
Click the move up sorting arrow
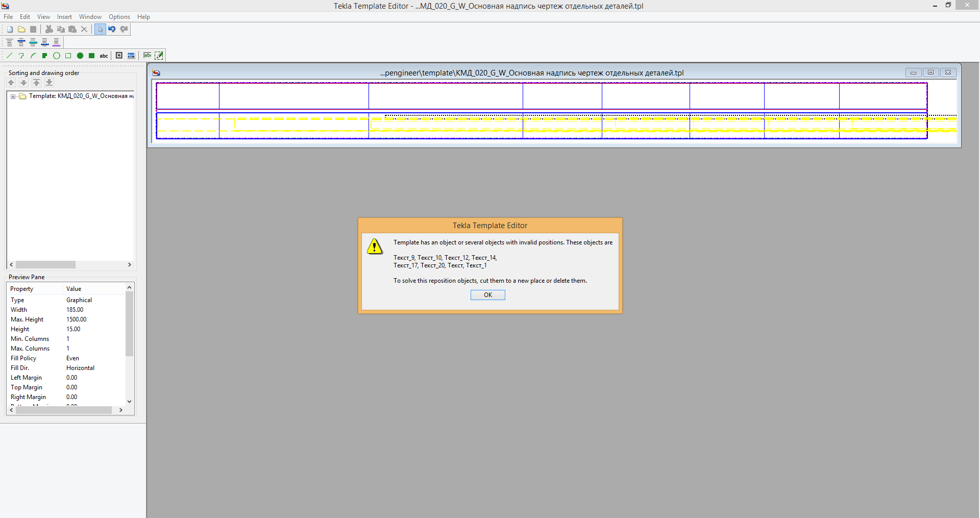tap(11, 83)
